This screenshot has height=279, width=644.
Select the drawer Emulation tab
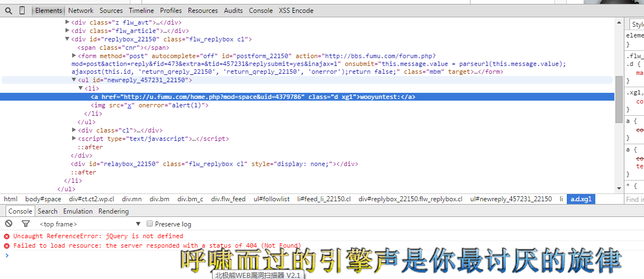(x=78, y=211)
